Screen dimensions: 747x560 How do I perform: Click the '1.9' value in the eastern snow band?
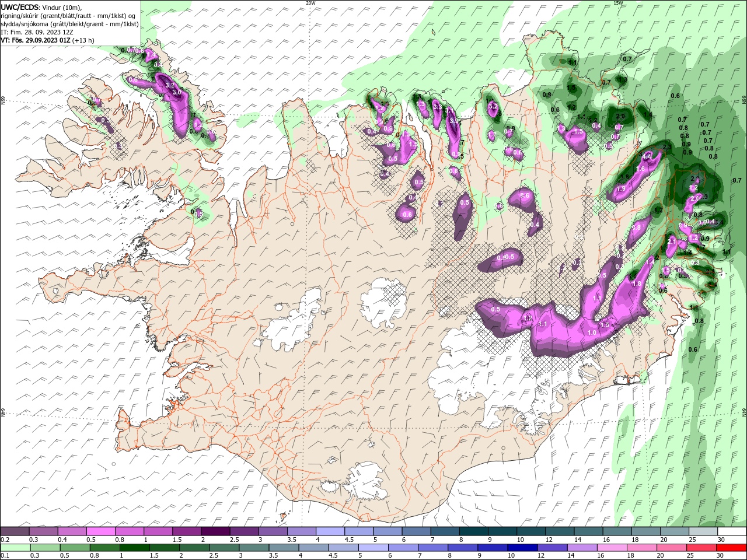point(621,188)
